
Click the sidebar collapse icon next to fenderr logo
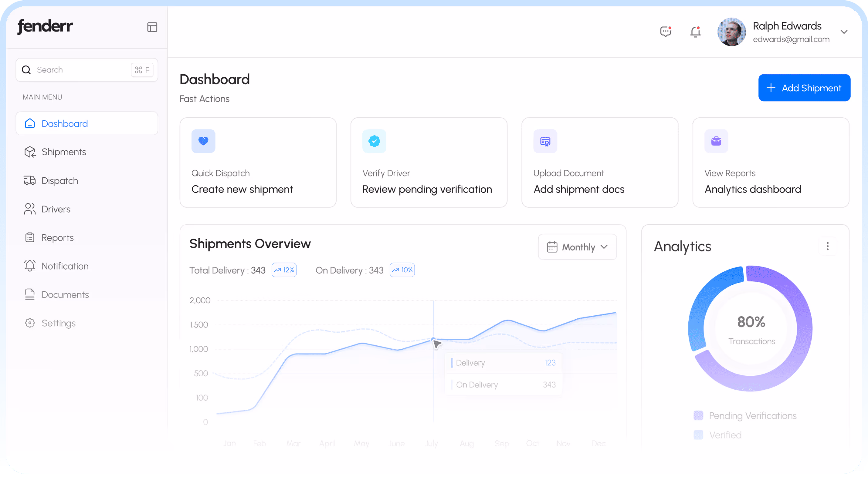tap(152, 27)
